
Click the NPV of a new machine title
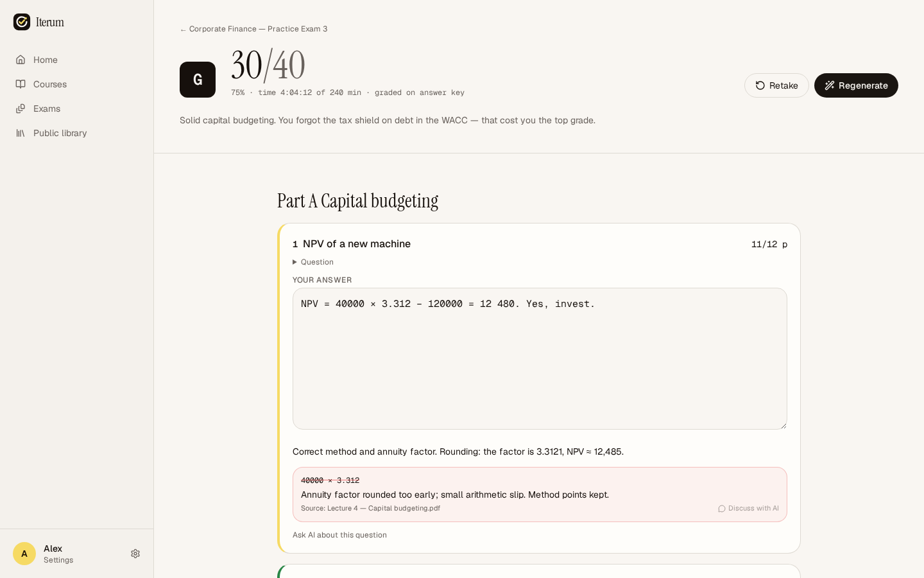coord(357,244)
